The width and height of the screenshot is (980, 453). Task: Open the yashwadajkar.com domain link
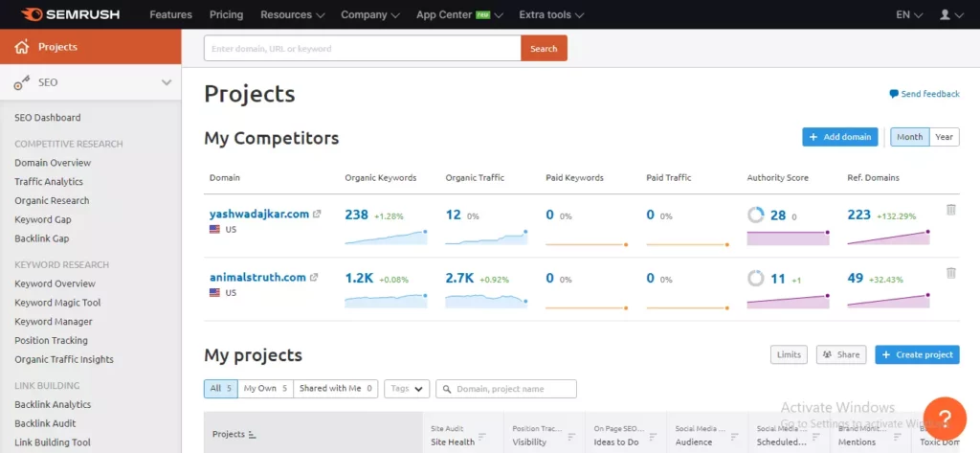point(259,214)
